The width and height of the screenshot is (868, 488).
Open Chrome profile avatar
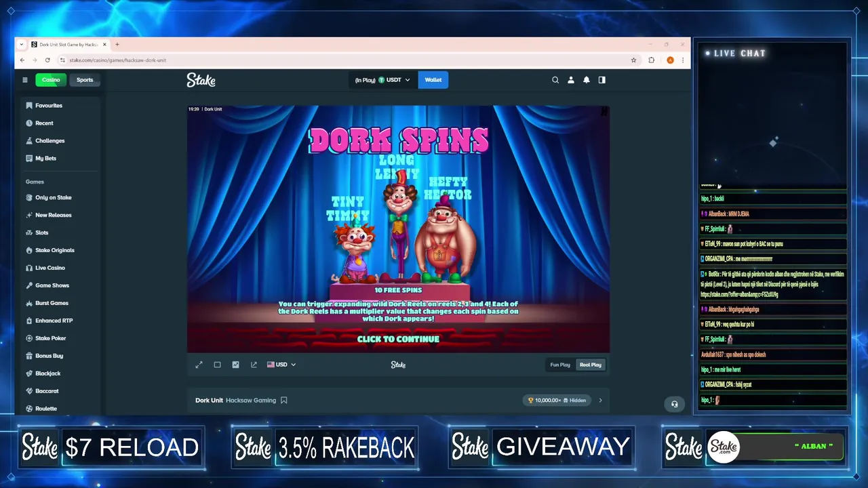(x=670, y=60)
